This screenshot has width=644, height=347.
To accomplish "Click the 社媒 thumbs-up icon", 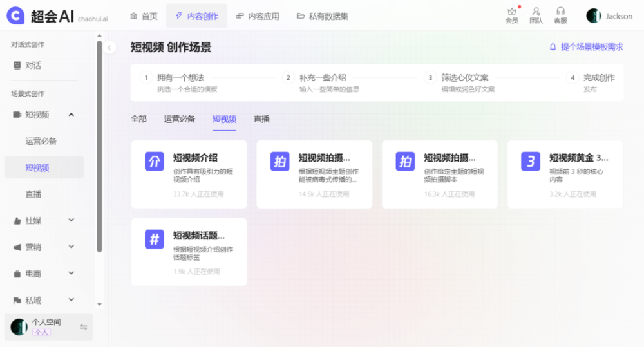I will tap(17, 221).
